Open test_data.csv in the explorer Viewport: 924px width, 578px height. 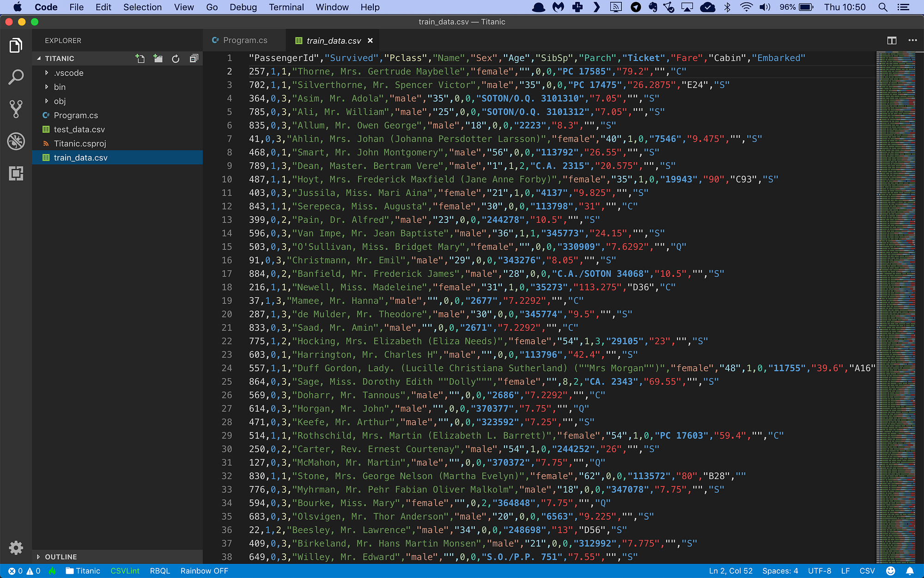79,129
